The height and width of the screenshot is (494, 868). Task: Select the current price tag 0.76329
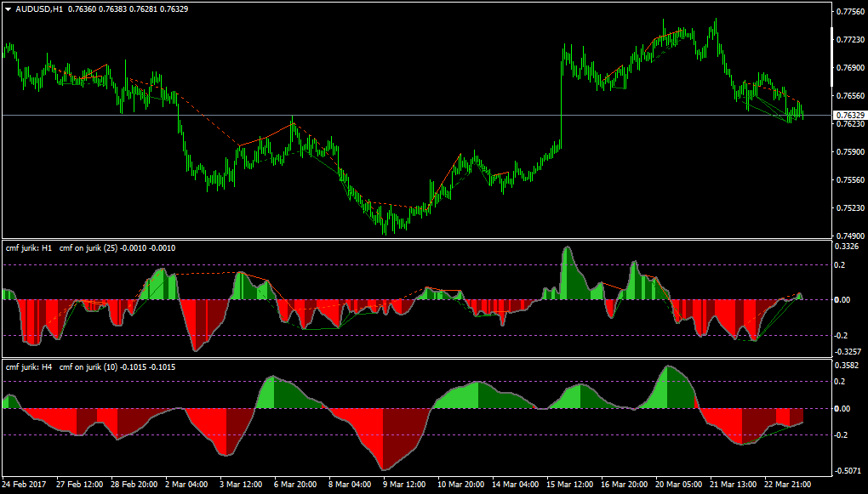click(850, 115)
